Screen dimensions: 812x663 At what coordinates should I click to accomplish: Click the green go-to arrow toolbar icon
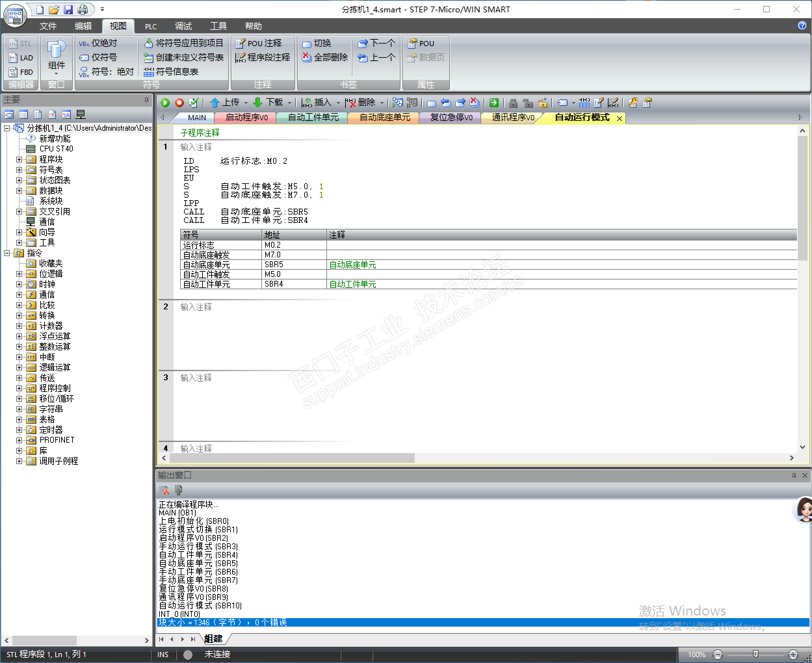click(x=494, y=103)
